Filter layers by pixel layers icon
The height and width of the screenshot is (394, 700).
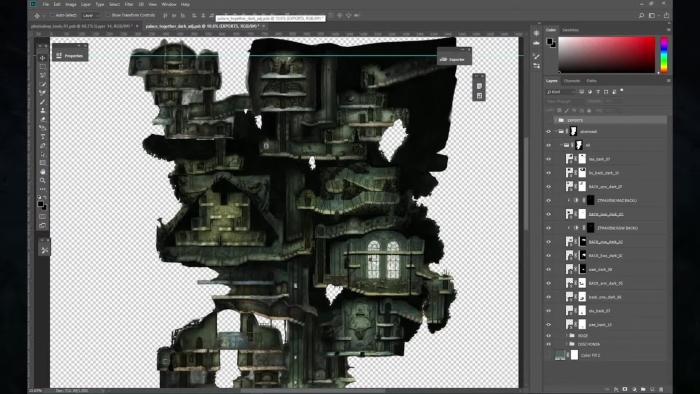click(x=581, y=91)
